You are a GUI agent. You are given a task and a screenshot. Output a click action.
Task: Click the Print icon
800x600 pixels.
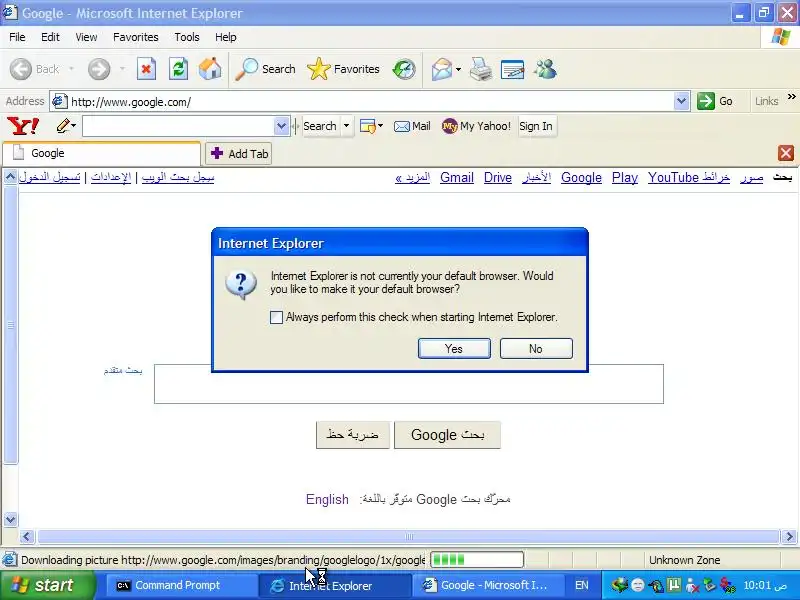tap(481, 69)
